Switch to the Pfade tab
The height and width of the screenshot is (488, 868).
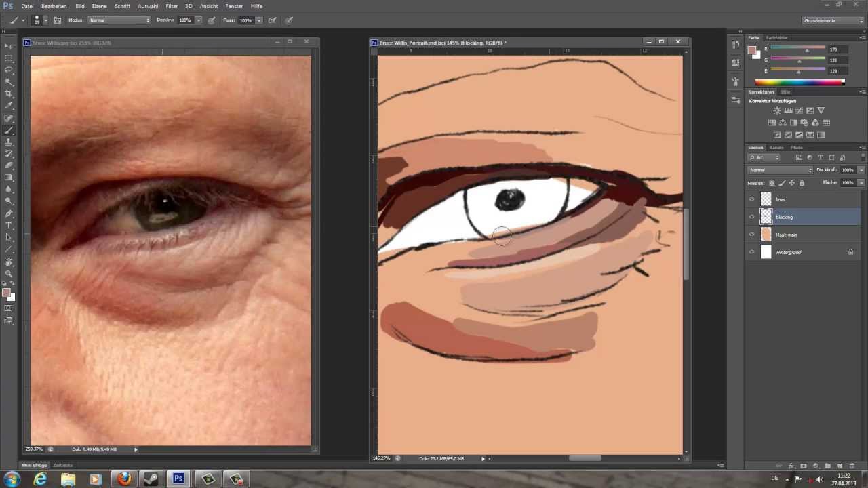pyautogui.click(x=797, y=147)
